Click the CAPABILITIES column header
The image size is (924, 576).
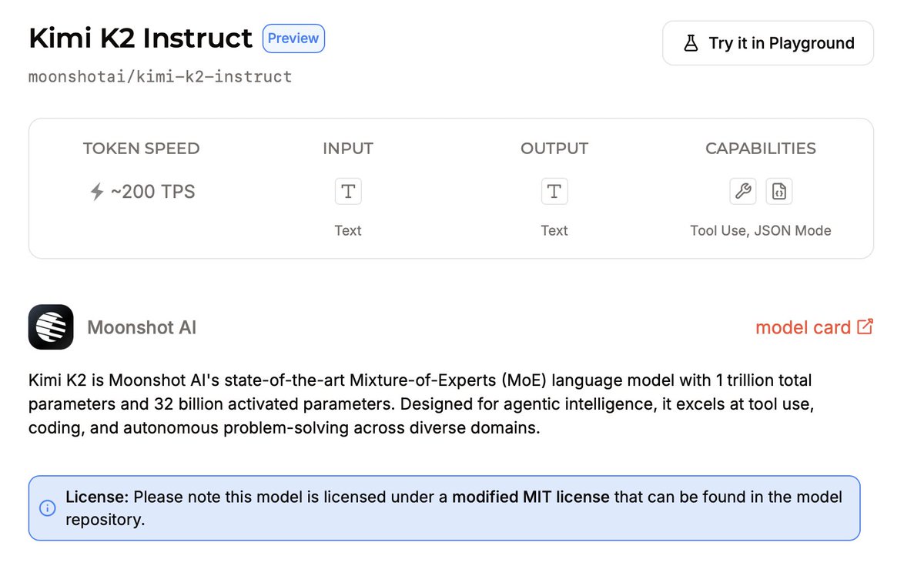click(x=760, y=149)
